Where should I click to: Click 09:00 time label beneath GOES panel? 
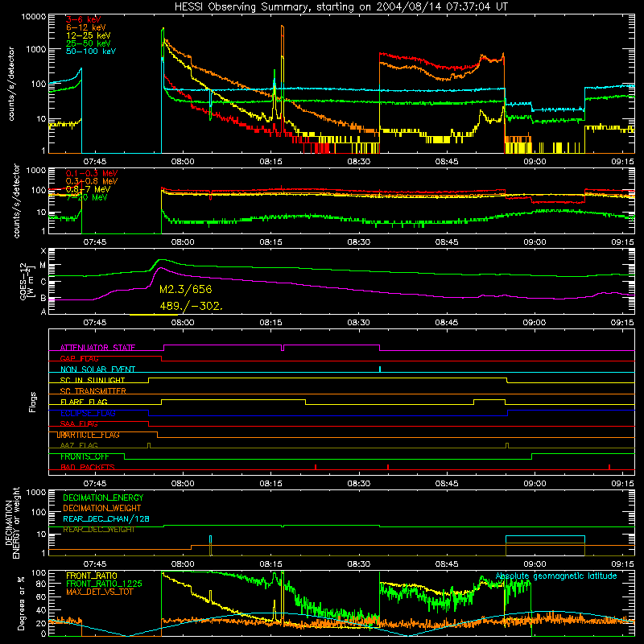tap(535, 323)
